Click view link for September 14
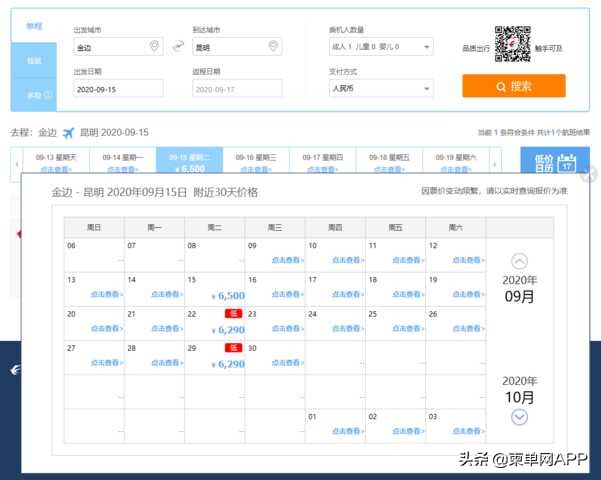Screen dimensions: 601x480 click(167, 294)
